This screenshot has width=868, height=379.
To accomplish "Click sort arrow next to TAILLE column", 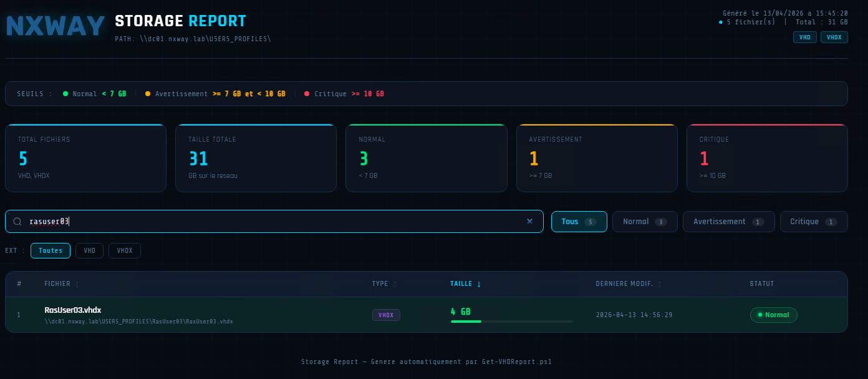I will point(479,284).
